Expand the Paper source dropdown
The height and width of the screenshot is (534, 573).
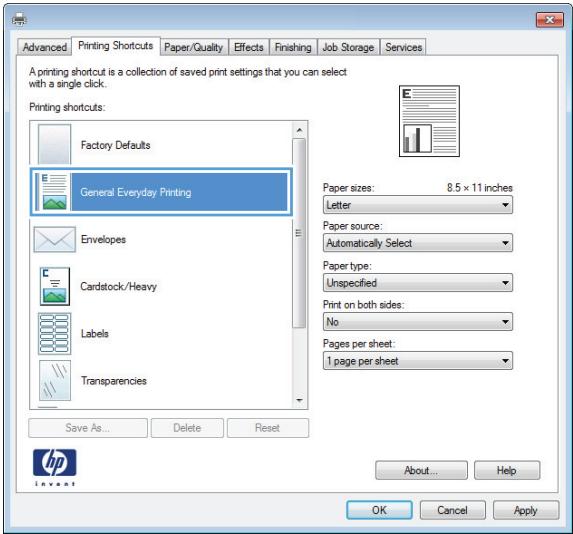click(418, 243)
